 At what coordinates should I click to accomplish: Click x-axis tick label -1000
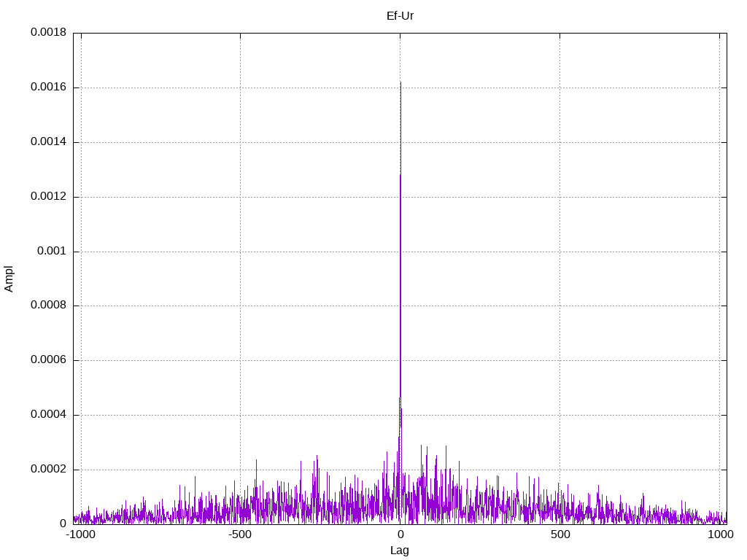point(80,534)
